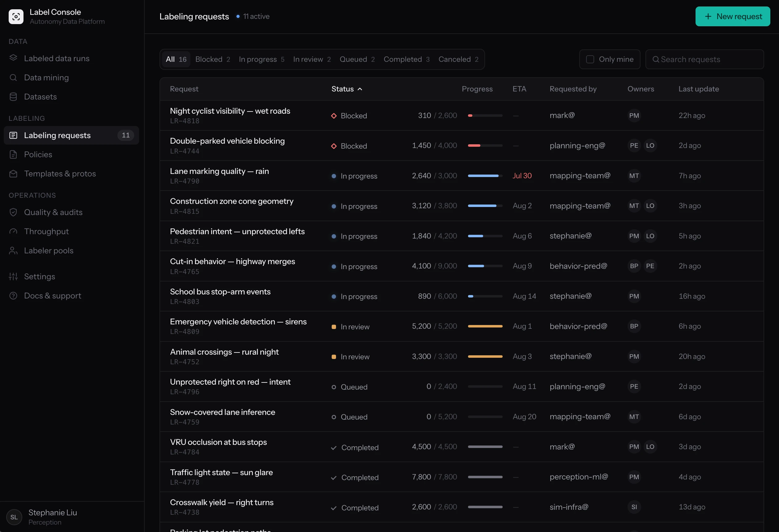This screenshot has height=532, width=779.
Task: Click 11 active indicator in header
Action: tap(253, 16)
